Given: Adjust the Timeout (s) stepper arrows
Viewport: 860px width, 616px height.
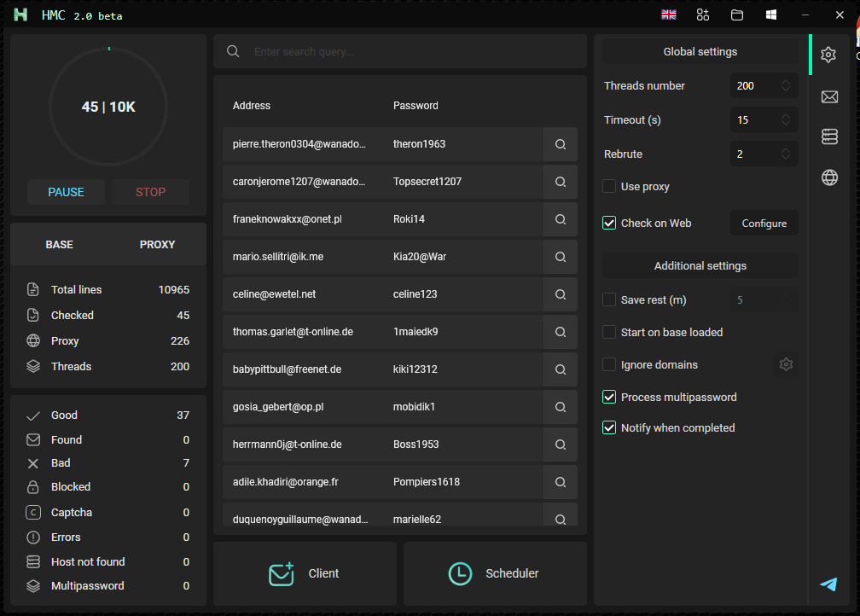Looking at the screenshot, I should click(786, 119).
